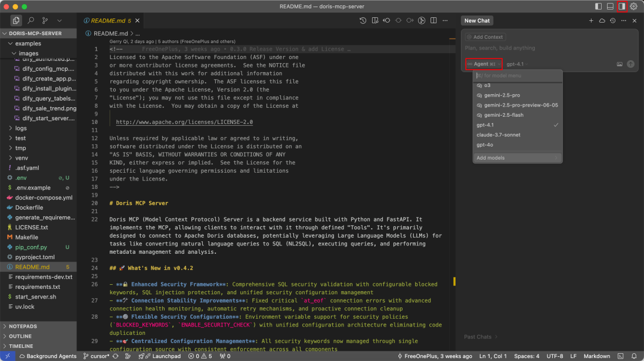This screenshot has width=644, height=361.
Task: Toggle the right AI pane layout button
Action: tap(621, 6)
